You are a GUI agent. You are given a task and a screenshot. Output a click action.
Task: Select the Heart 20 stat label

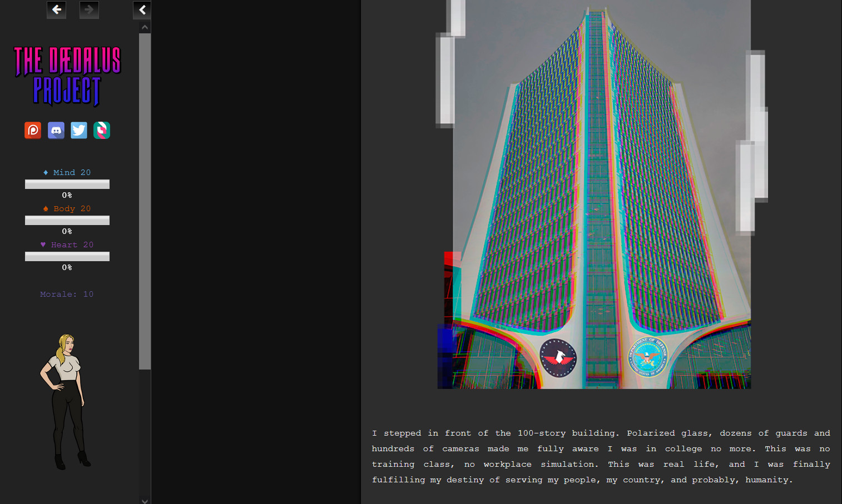click(x=67, y=244)
